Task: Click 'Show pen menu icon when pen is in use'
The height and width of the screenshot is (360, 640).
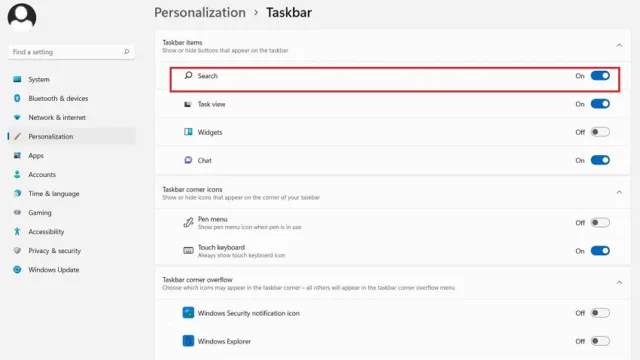Action: pyautogui.click(x=249, y=227)
